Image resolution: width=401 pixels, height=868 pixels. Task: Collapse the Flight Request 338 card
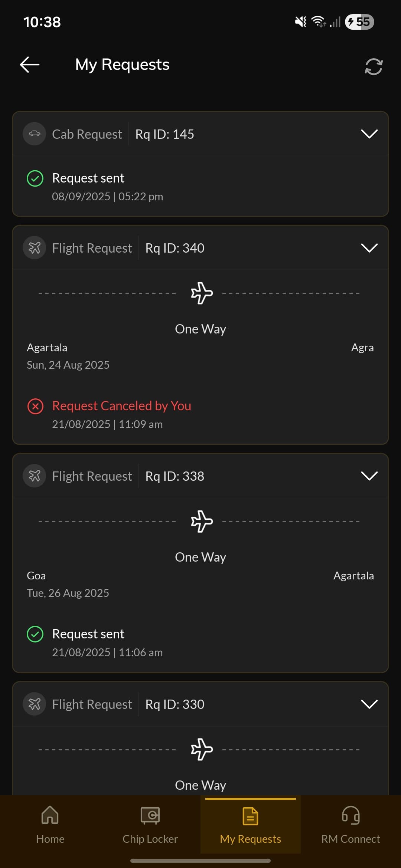click(369, 476)
